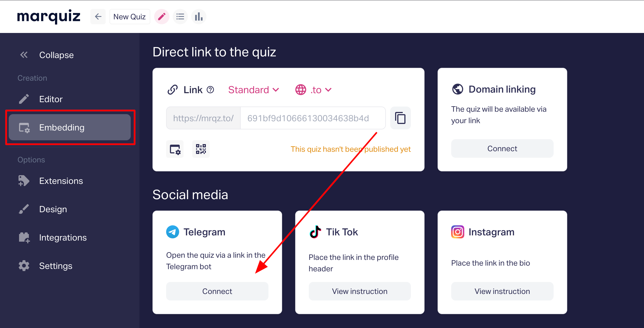Open the pink pencil edit mode icon
Image resolution: width=644 pixels, height=328 pixels.
162,17
